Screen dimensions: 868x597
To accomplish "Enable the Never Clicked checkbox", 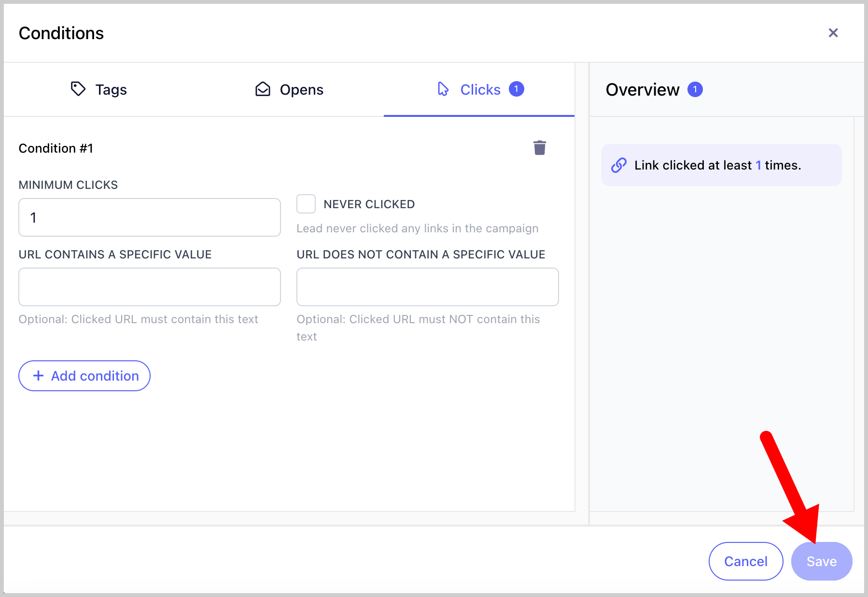I will coord(306,204).
